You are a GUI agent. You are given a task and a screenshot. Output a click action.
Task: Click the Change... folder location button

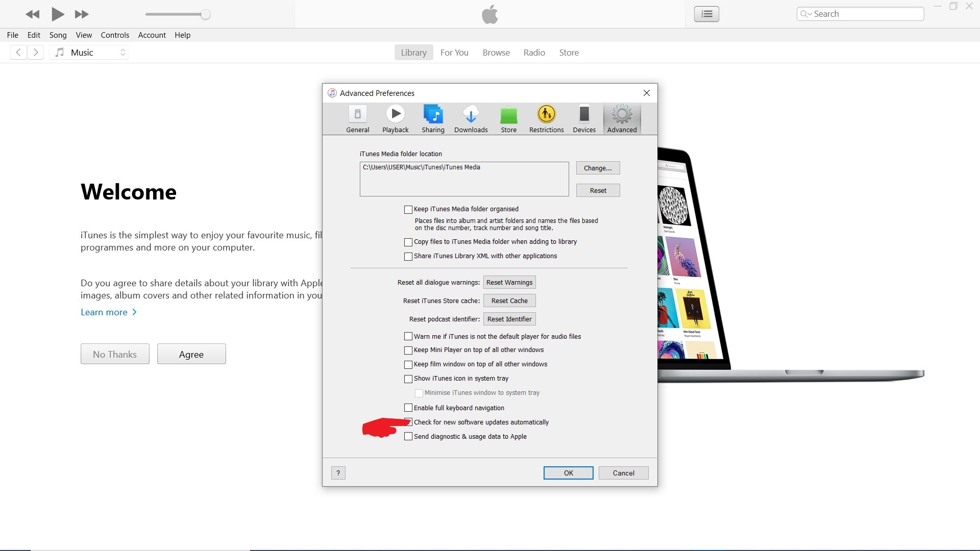click(598, 168)
